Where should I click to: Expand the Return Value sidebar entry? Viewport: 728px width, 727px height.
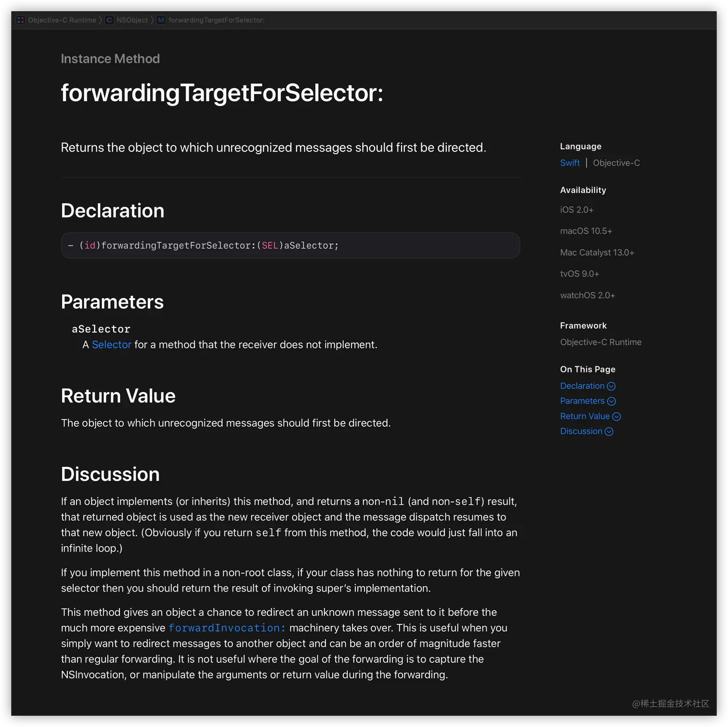[585, 416]
